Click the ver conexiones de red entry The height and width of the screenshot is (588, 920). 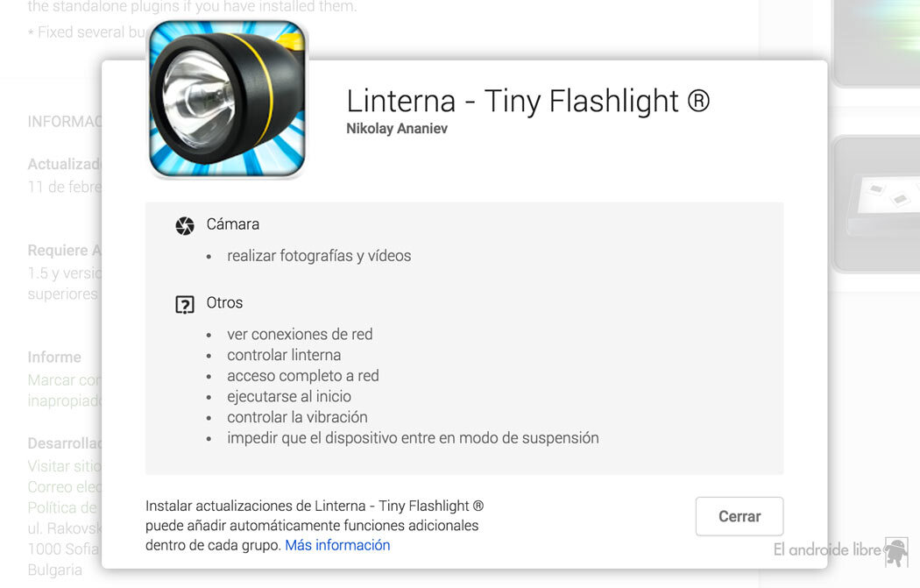[x=300, y=334]
